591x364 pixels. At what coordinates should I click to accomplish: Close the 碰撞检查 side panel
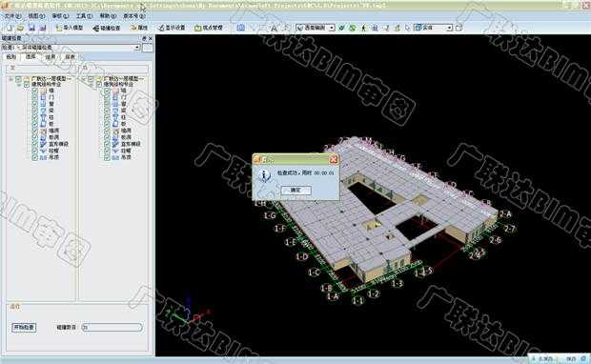coord(151,38)
